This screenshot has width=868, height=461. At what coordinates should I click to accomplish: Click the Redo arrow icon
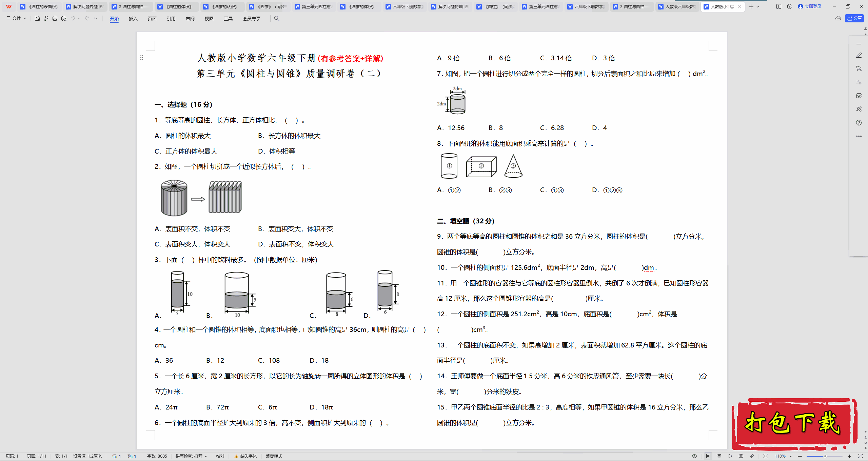pyautogui.click(x=87, y=19)
